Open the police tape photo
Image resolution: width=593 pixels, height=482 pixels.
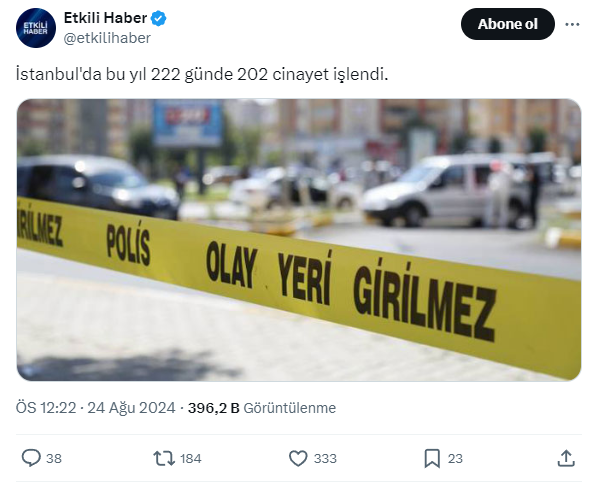tap(299, 240)
